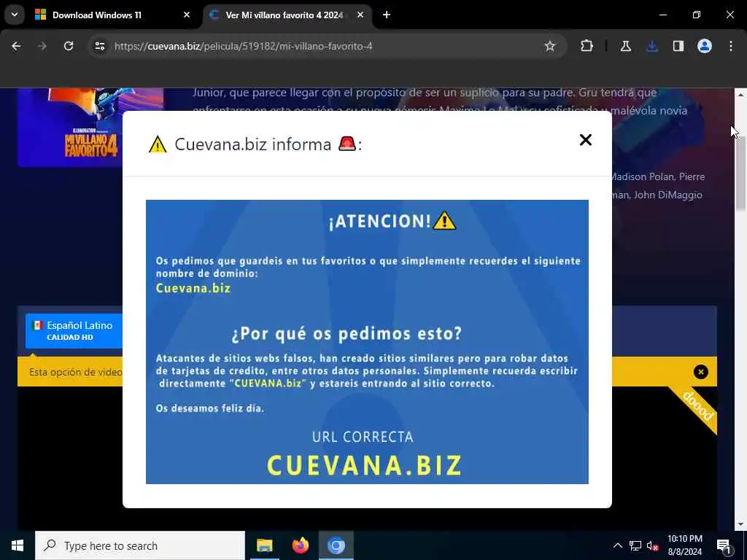Click the muted volume tray icon

653,545
